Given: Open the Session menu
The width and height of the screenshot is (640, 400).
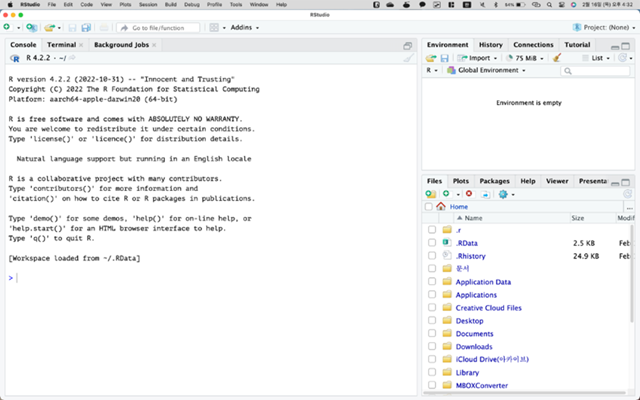Looking at the screenshot, I should (x=148, y=4).
